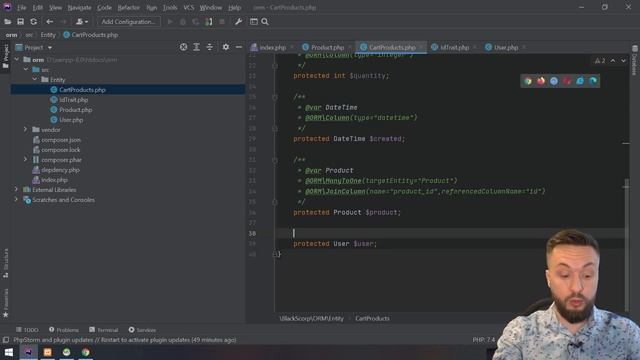
Task: Select composer.json in project tree
Action: click(x=61, y=140)
